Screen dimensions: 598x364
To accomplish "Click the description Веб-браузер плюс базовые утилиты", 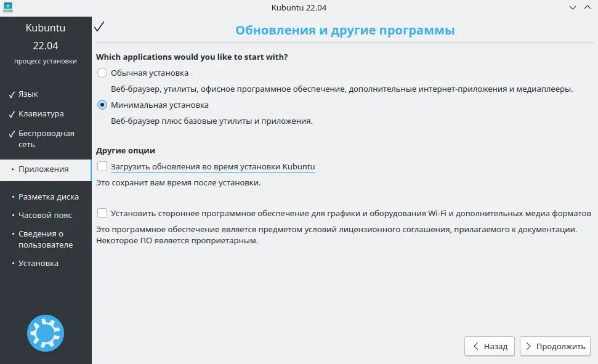I will tap(212, 121).
